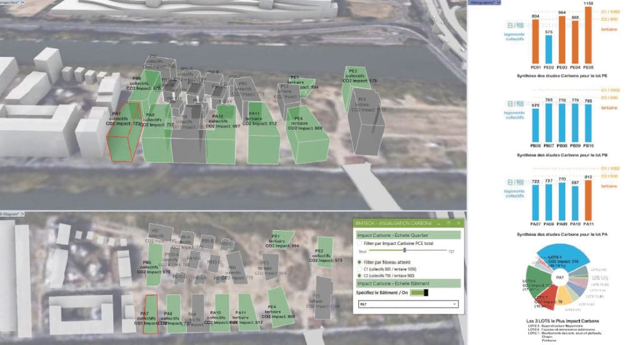Maximize the Bimtech Visualisation Carbone dialog
The height and width of the screenshot is (345, 644).
point(448,223)
